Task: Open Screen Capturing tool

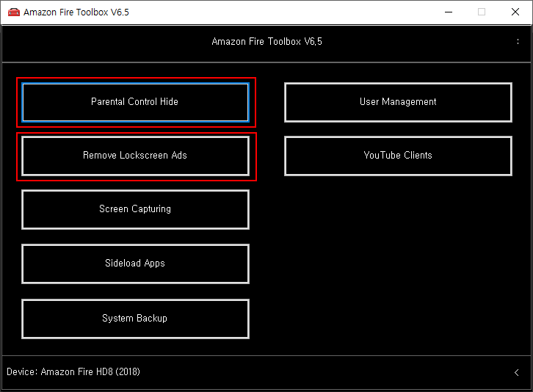Action: [135, 209]
